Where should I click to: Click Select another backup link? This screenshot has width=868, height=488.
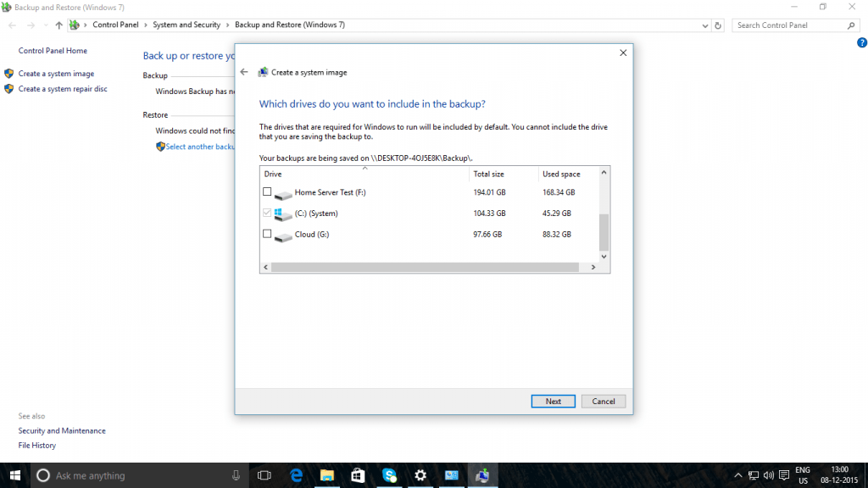click(200, 147)
